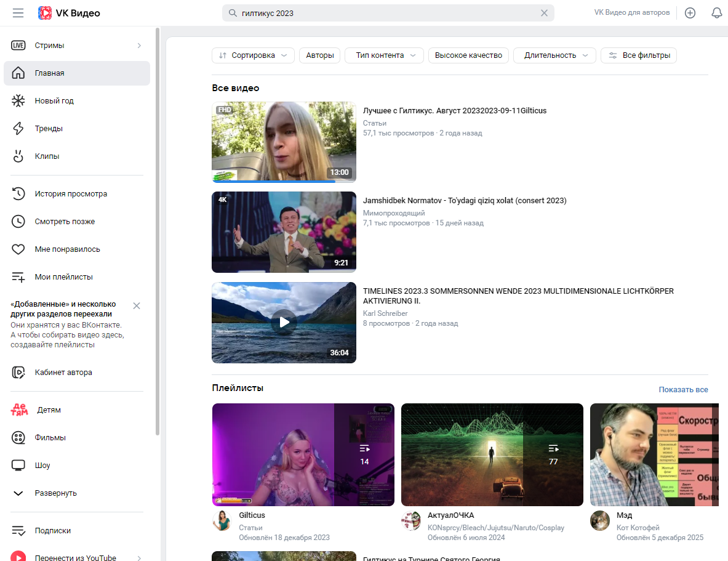Open the Gilticus playlist thumbnail
Screen dimensions: 728x561
point(303,454)
